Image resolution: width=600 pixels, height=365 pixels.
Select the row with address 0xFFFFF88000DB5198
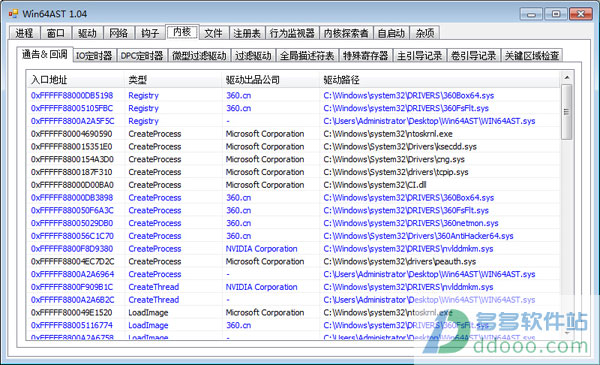[x=293, y=95]
